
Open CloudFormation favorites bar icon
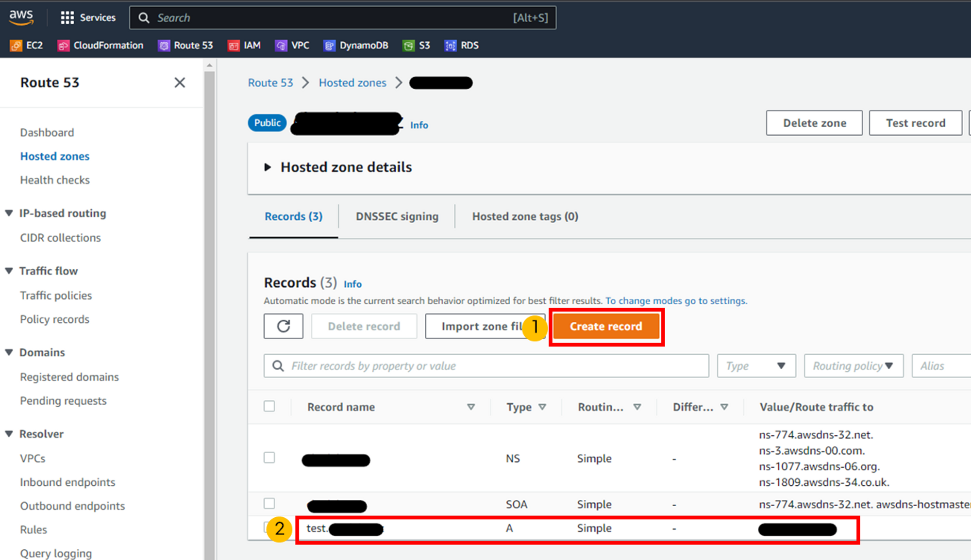pyautogui.click(x=63, y=46)
